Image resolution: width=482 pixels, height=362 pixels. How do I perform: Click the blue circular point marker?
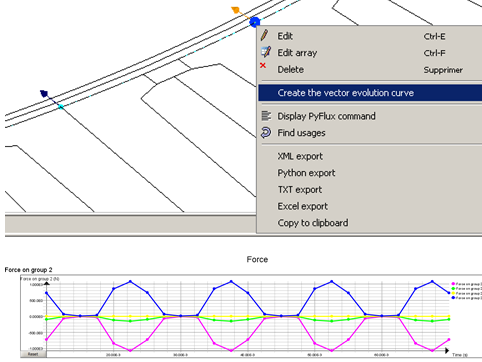255,22
